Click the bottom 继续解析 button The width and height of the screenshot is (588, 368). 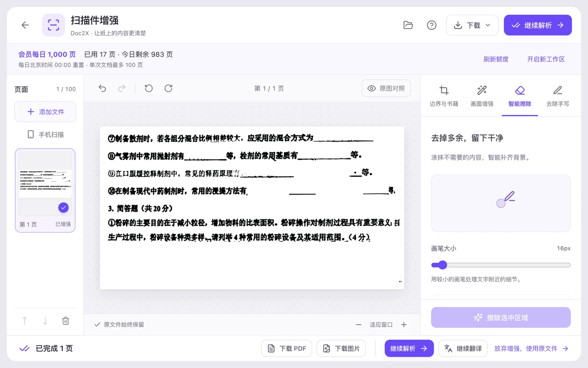coord(409,348)
